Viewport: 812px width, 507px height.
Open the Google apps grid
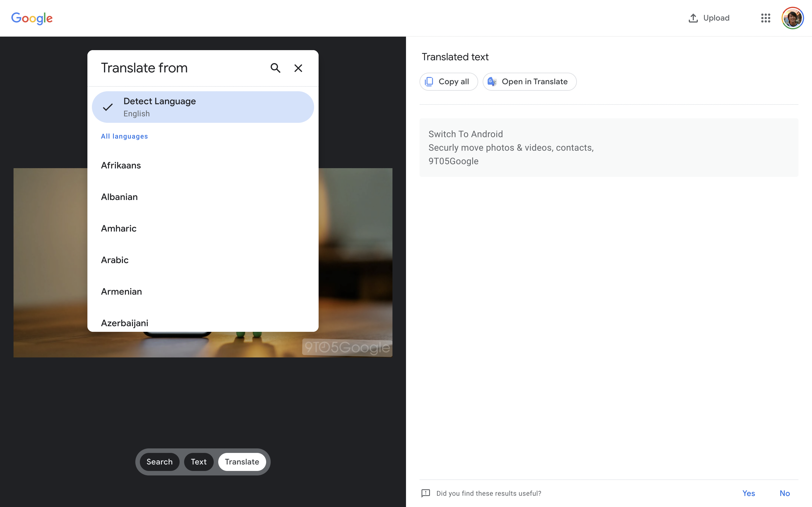click(765, 18)
